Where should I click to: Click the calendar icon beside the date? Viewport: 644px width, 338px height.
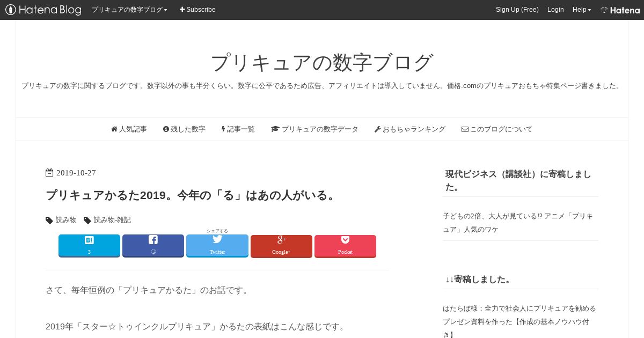click(49, 173)
